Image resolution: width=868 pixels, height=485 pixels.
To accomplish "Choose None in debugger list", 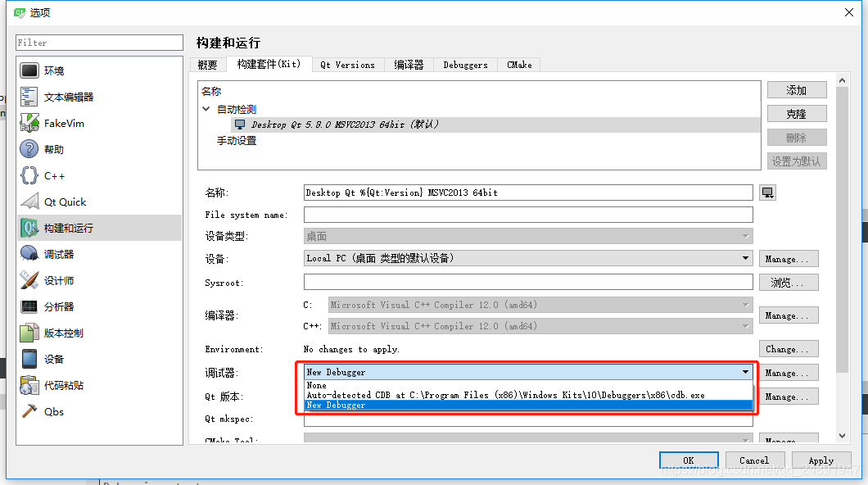I will [528, 385].
